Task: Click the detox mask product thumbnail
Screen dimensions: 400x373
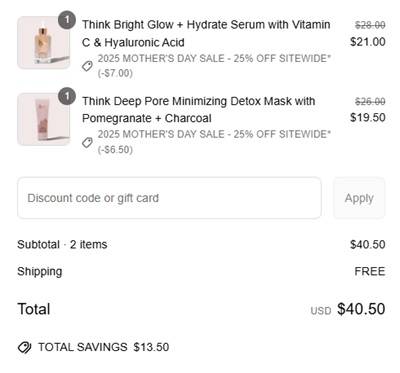Action: tap(44, 119)
